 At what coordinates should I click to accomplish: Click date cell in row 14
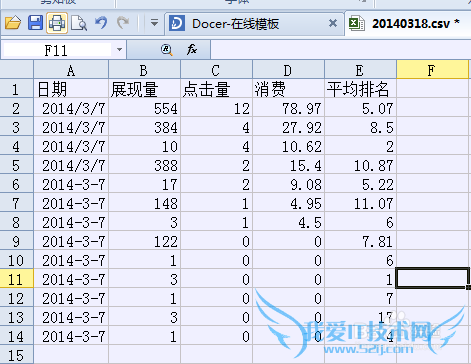(x=71, y=336)
